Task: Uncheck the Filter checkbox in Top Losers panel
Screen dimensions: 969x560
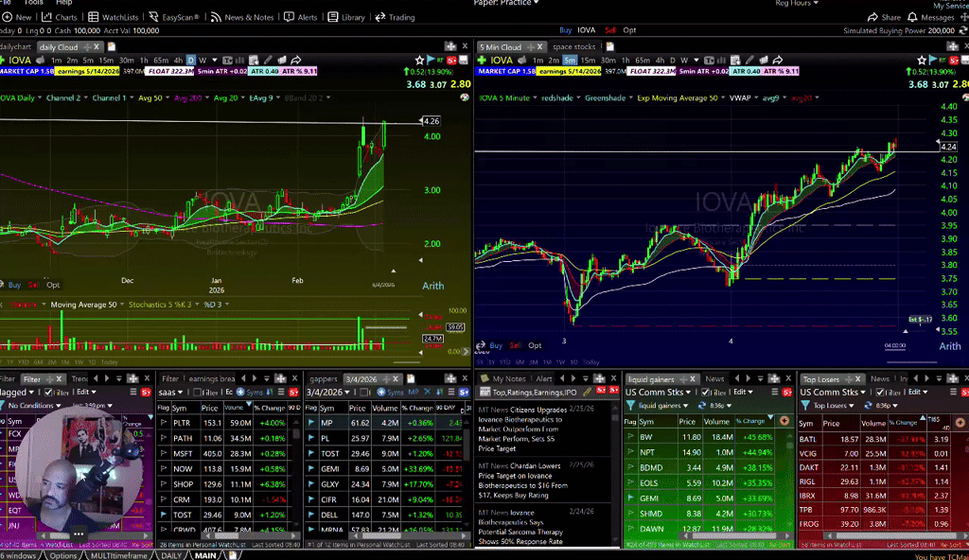Action: 881,393
